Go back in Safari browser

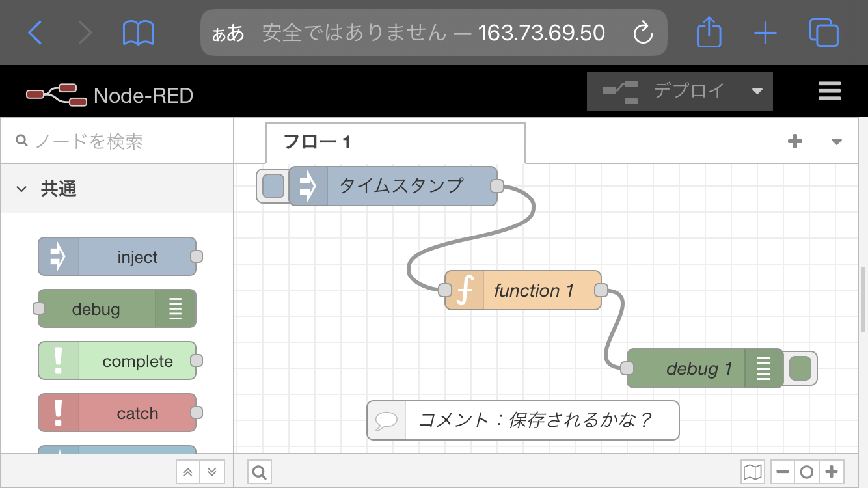point(34,33)
